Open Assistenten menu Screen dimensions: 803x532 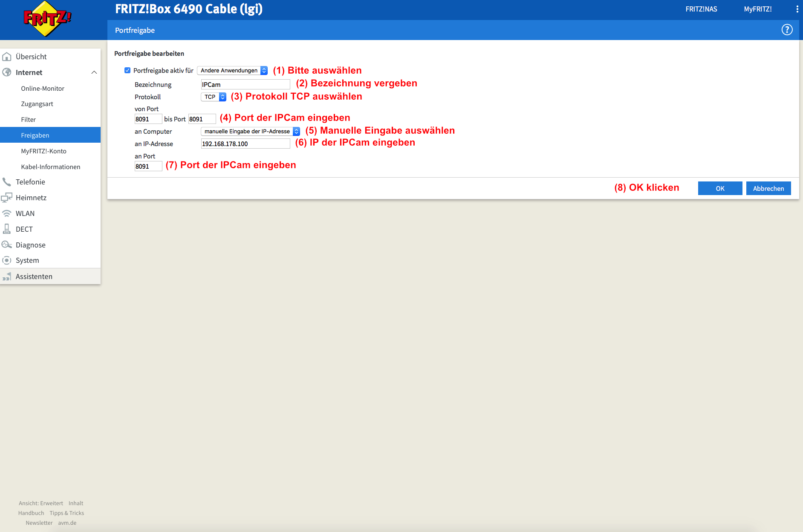(50, 276)
